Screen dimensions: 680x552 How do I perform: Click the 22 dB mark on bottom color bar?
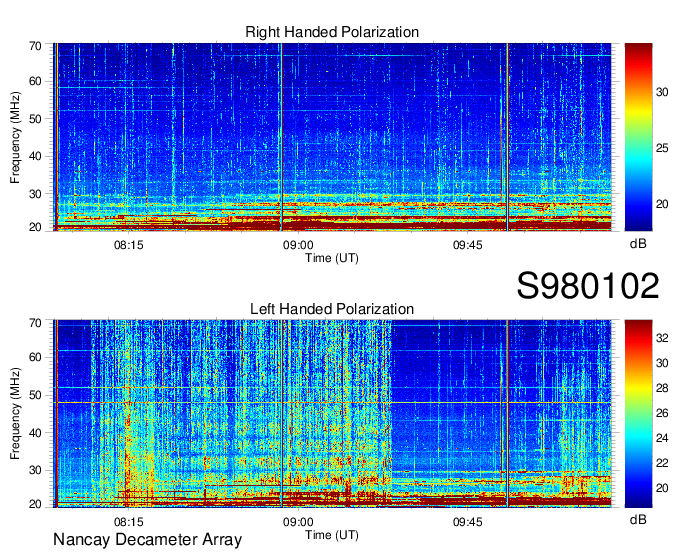(662, 463)
